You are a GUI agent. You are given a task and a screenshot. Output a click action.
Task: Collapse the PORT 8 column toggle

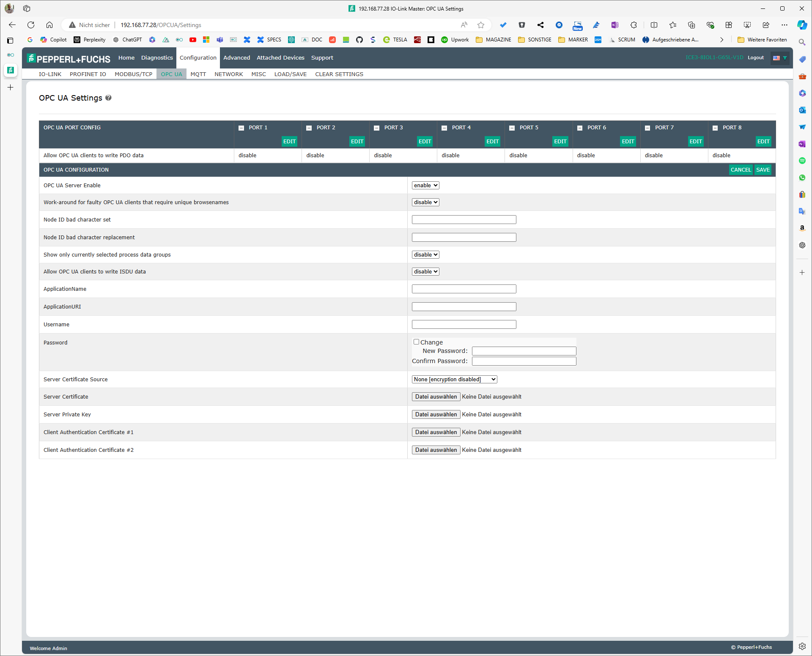[715, 128]
